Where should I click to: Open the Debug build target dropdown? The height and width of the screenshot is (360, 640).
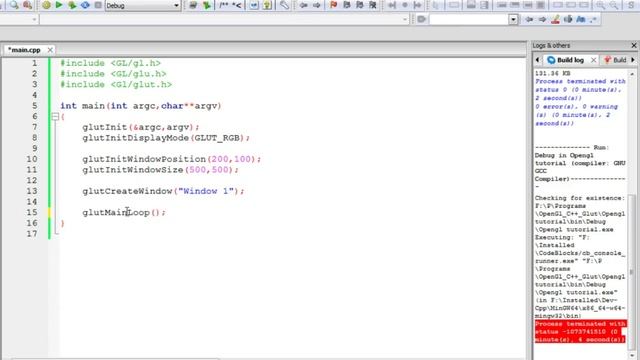(142, 6)
